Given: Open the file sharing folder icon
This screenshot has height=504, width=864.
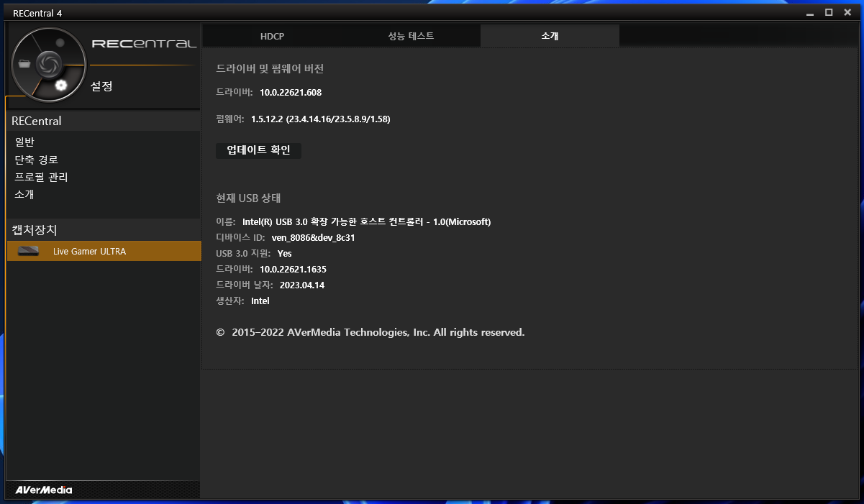Looking at the screenshot, I should pos(25,63).
